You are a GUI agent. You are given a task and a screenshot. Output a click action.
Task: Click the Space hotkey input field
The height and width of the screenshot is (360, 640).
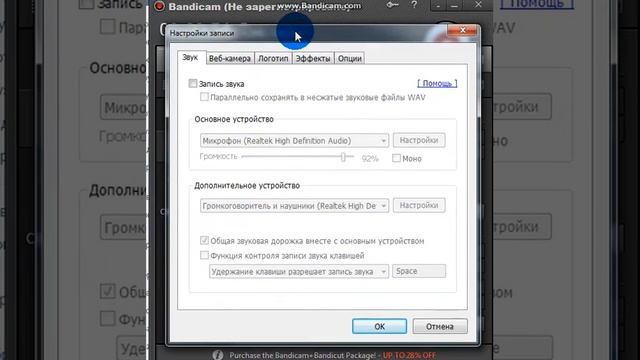419,271
